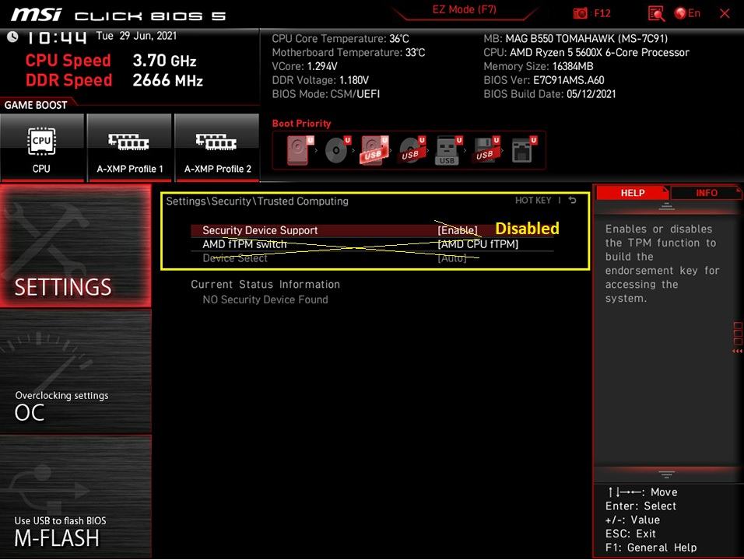Click the greyed Device Select row
This screenshot has width=744, height=560.
click(372, 258)
